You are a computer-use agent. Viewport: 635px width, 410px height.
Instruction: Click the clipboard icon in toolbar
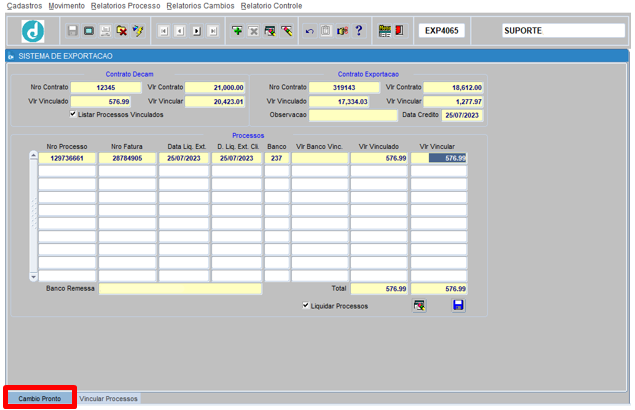point(326,31)
